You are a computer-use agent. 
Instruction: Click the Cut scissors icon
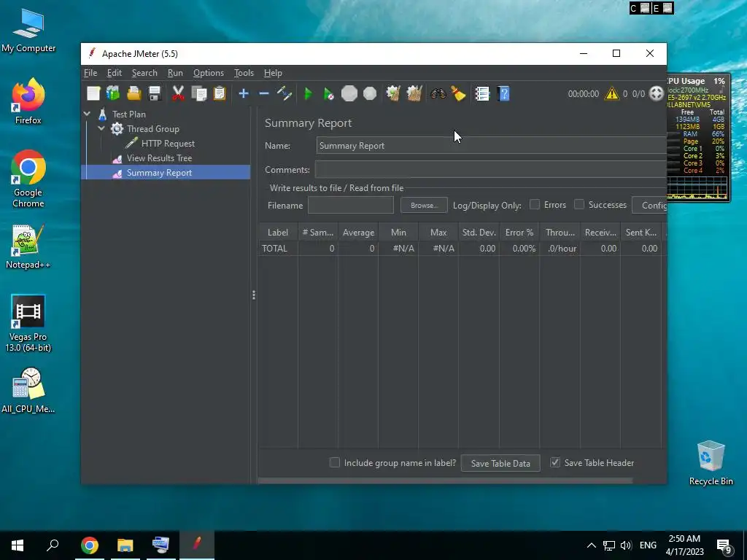click(178, 93)
